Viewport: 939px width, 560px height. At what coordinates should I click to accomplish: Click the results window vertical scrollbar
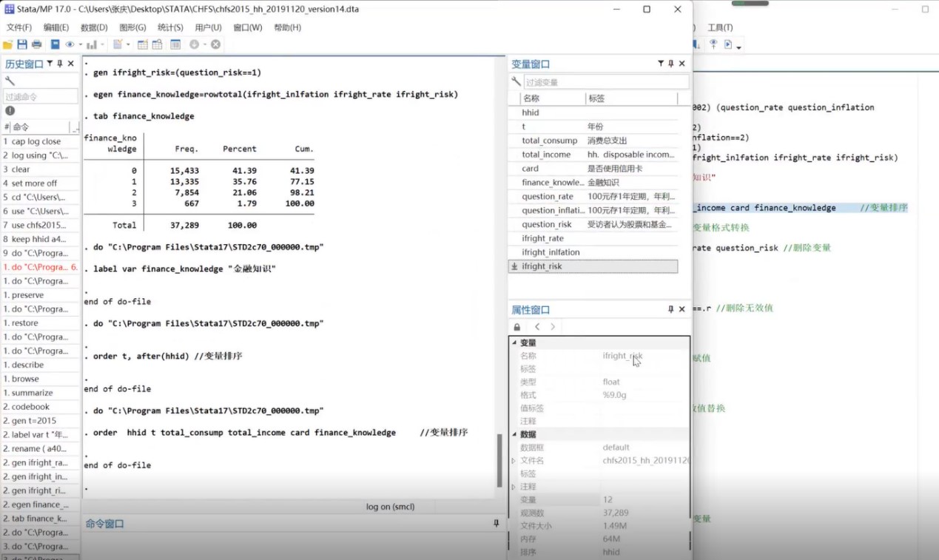click(x=499, y=459)
